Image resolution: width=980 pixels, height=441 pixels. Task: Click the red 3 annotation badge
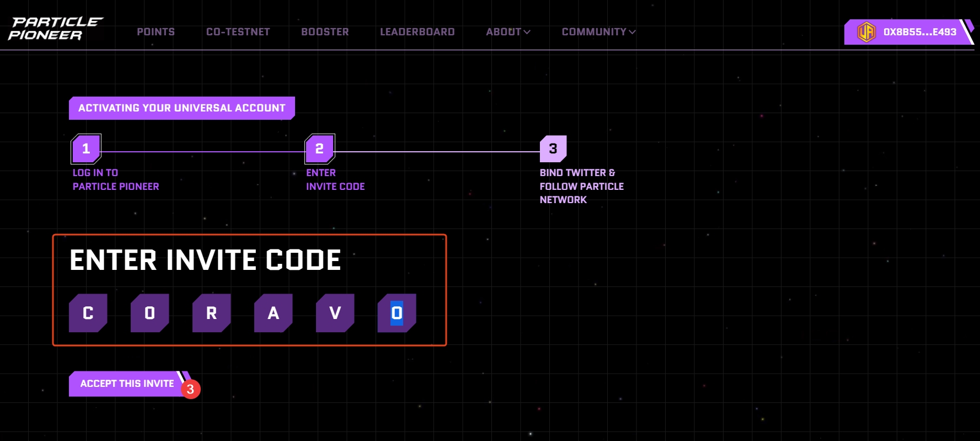tap(190, 389)
